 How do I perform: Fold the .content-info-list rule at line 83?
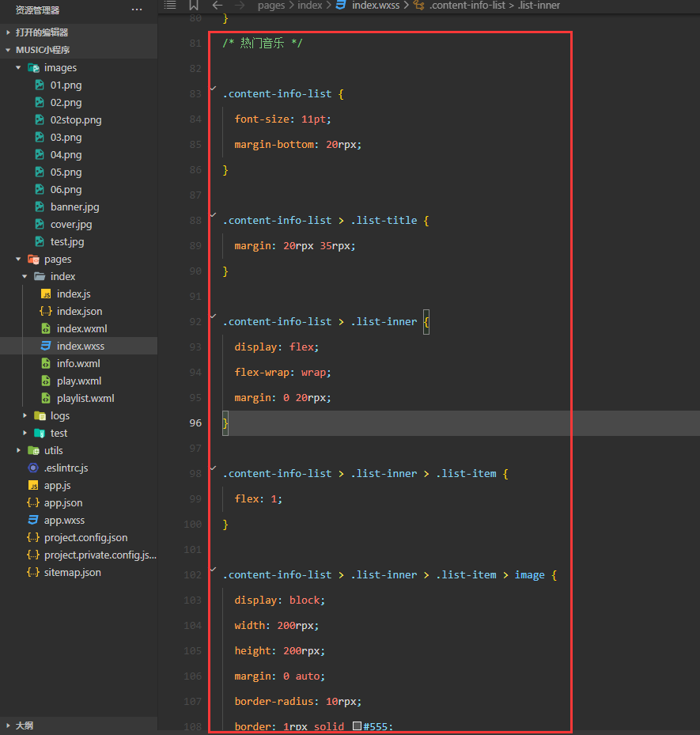coord(214,88)
